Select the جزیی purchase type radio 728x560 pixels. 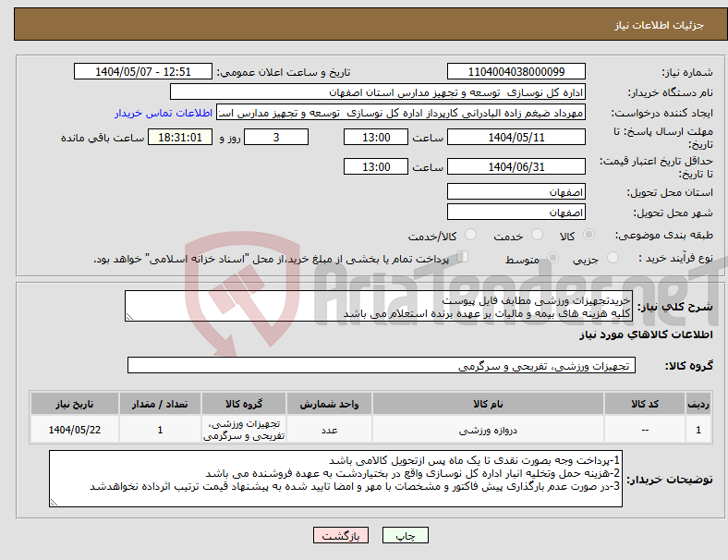pos(613,258)
